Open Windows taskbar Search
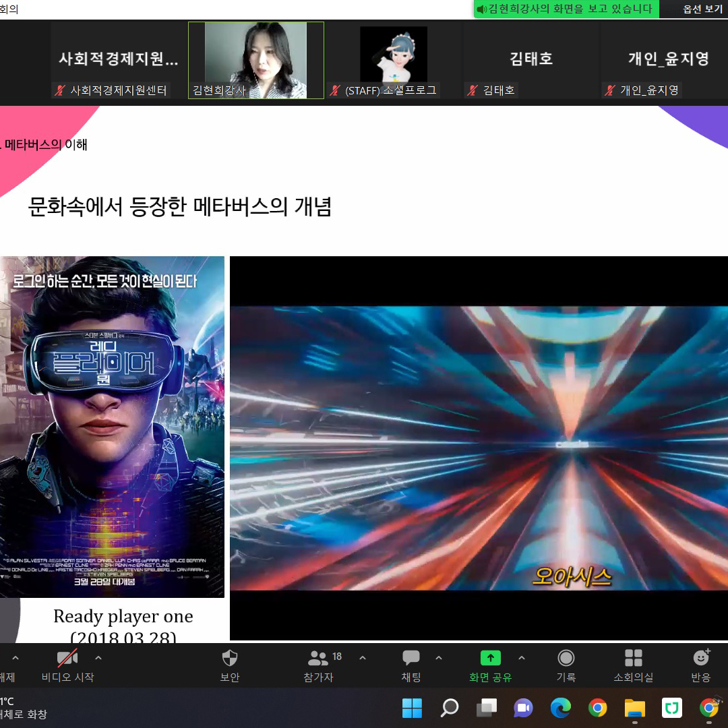The height and width of the screenshot is (728, 728). 449,708
